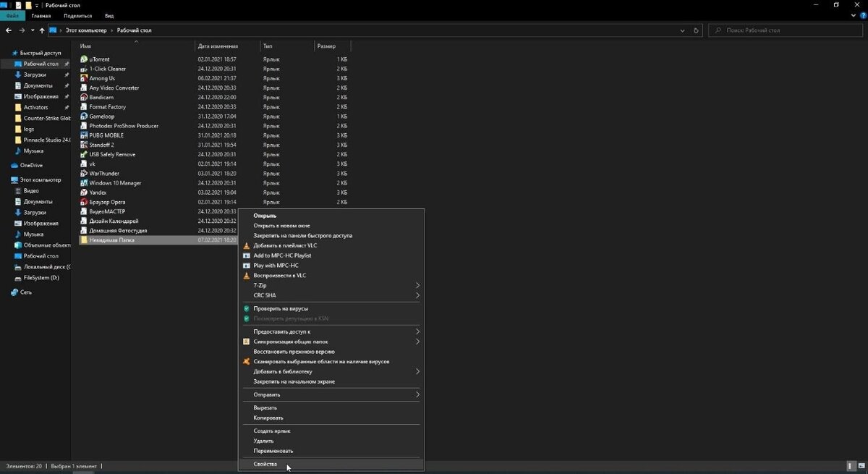The height and width of the screenshot is (474, 868).
Task: Choose Переименовать in the context menu
Action: pos(331,451)
